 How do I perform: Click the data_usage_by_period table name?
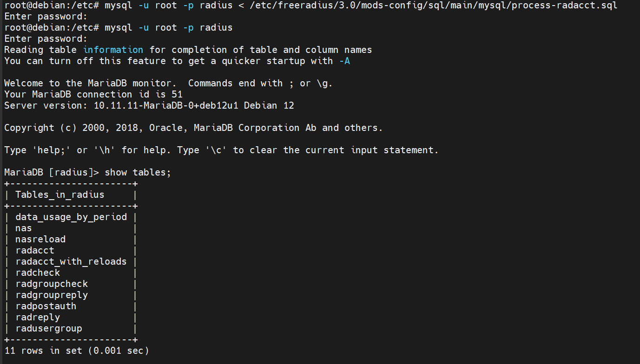71,217
